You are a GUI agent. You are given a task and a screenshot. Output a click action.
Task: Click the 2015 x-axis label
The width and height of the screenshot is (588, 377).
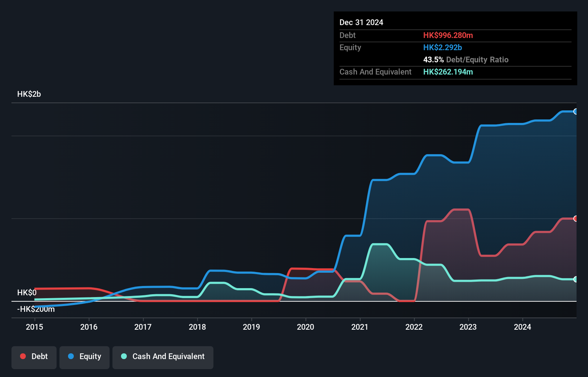tap(34, 327)
